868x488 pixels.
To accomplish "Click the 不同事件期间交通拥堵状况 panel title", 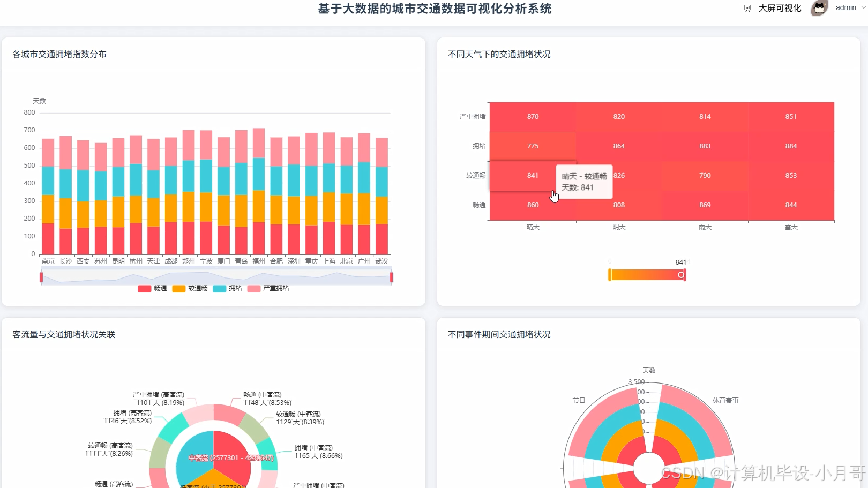I will click(499, 334).
